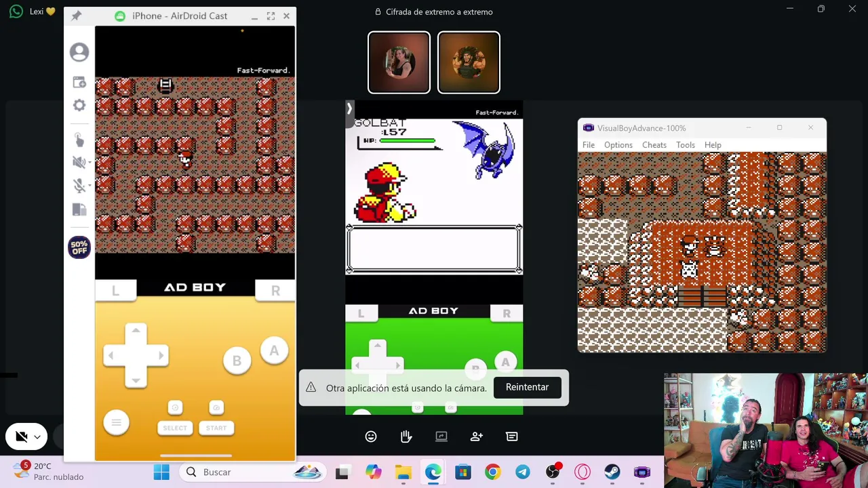Open the 50% OFF promotion badge
The width and height of the screenshot is (868, 488).
coord(79,247)
